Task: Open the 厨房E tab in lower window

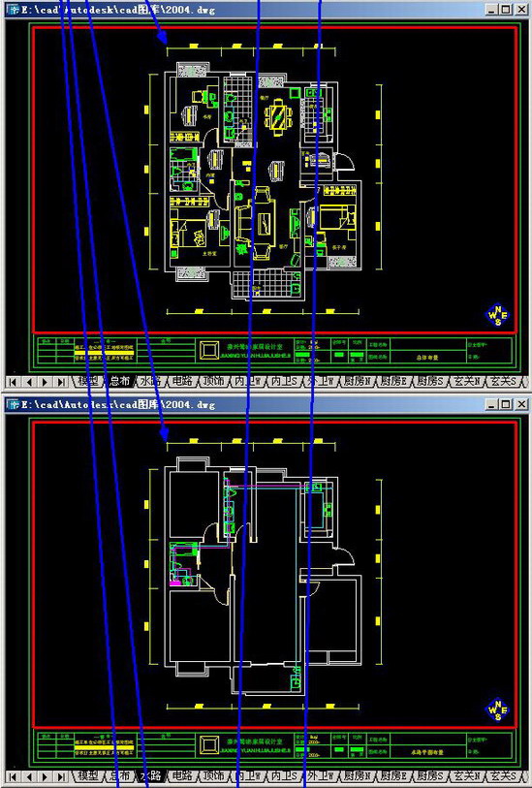Action: pyautogui.click(x=394, y=776)
